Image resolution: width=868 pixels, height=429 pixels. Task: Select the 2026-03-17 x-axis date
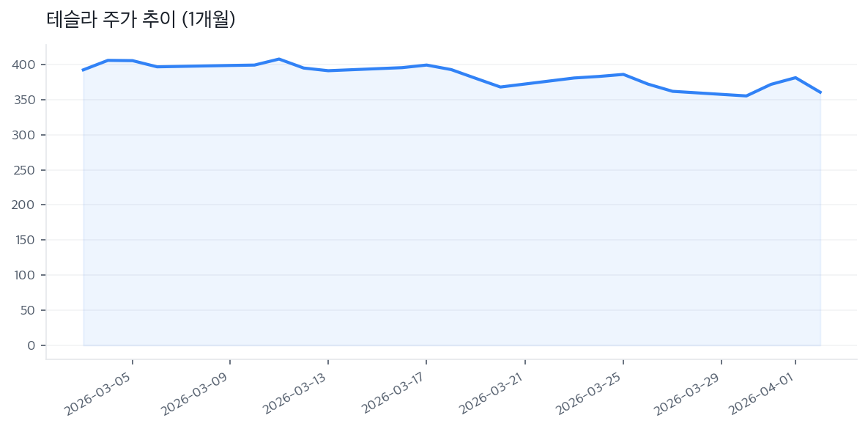click(x=393, y=392)
